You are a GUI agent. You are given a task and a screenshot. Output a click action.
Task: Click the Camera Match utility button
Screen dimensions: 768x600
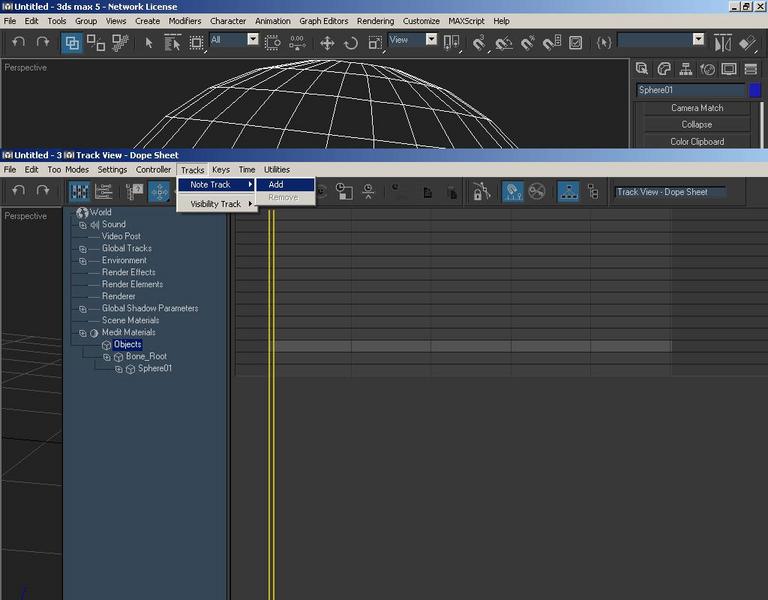point(696,108)
